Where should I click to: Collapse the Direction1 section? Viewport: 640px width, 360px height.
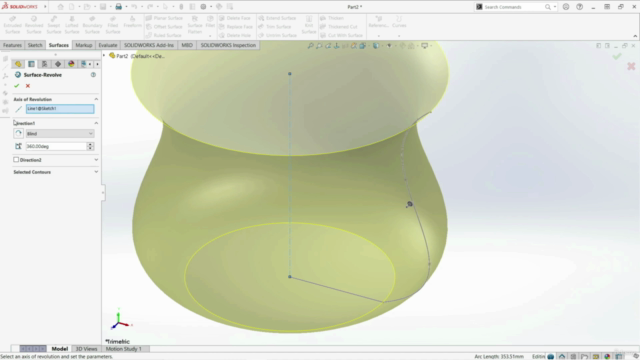click(x=96, y=123)
